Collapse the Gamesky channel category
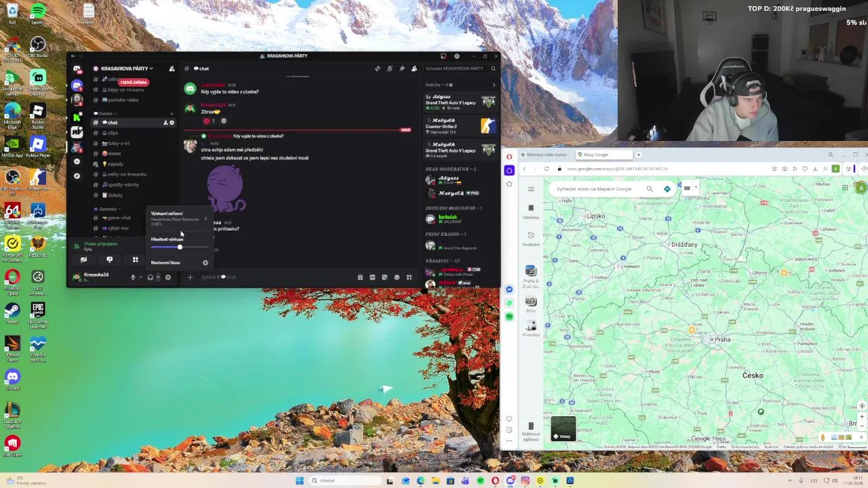Viewport: 868px width, 488px height. pos(107,209)
